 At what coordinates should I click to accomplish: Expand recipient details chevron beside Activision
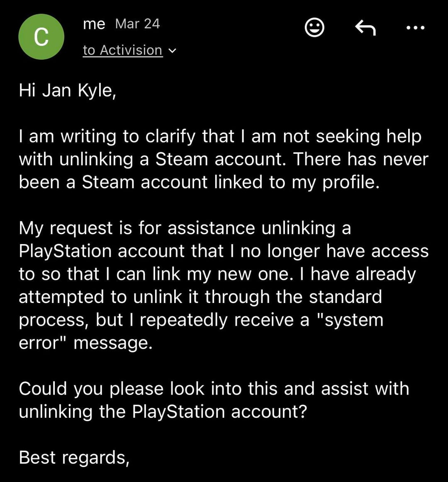(x=172, y=51)
